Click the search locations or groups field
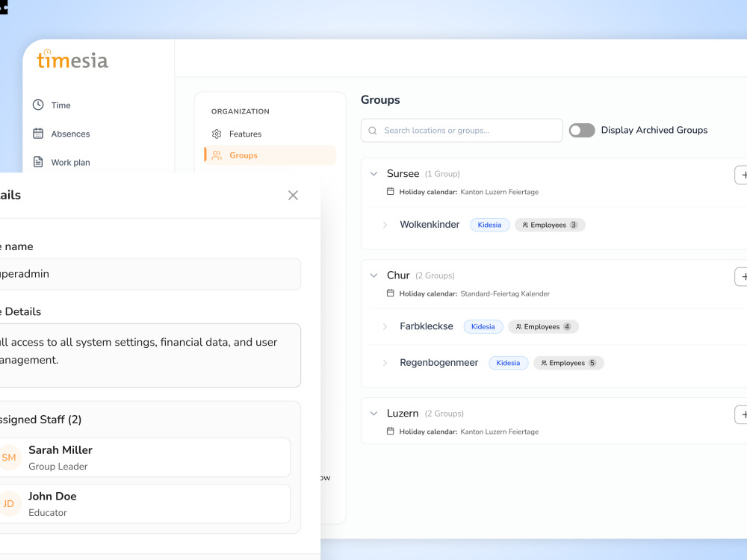 click(462, 131)
